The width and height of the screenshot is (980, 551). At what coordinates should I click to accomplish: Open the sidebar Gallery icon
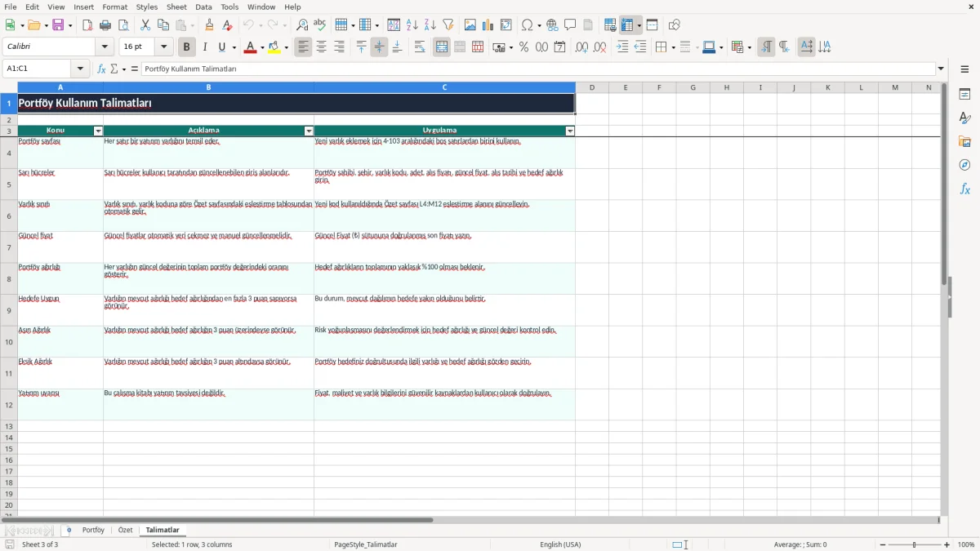(x=964, y=142)
